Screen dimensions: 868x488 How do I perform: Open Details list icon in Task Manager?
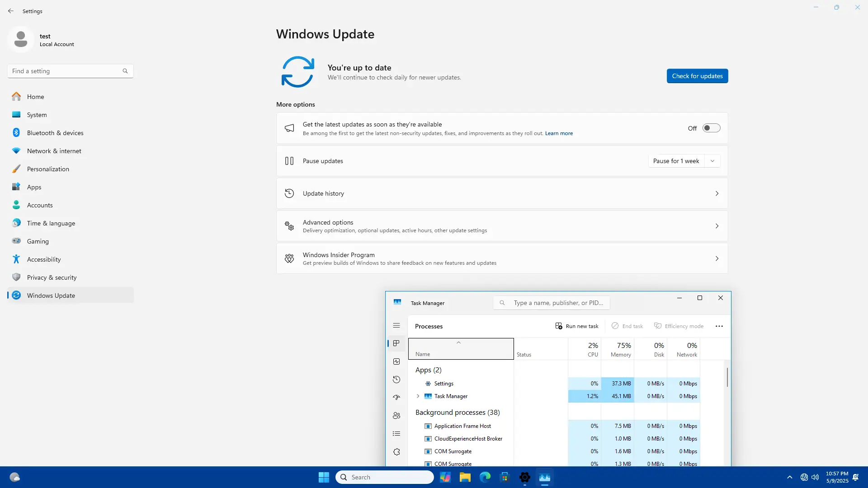tap(396, 434)
